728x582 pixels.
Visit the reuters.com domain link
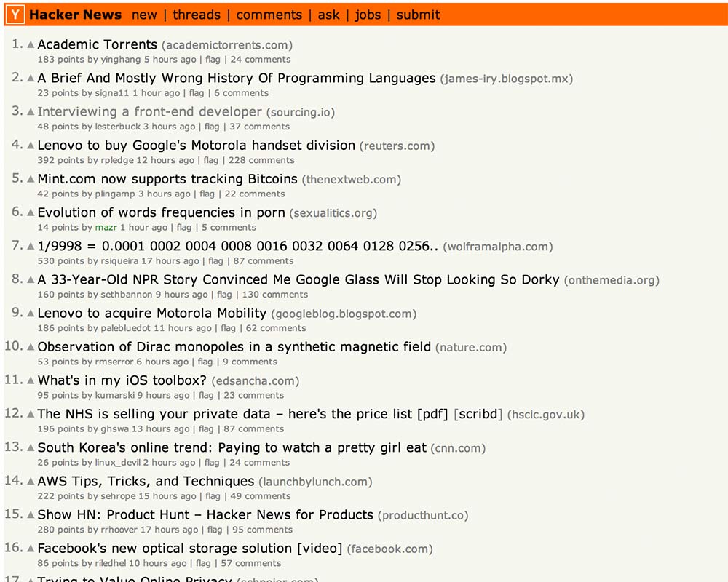pyautogui.click(x=397, y=145)
